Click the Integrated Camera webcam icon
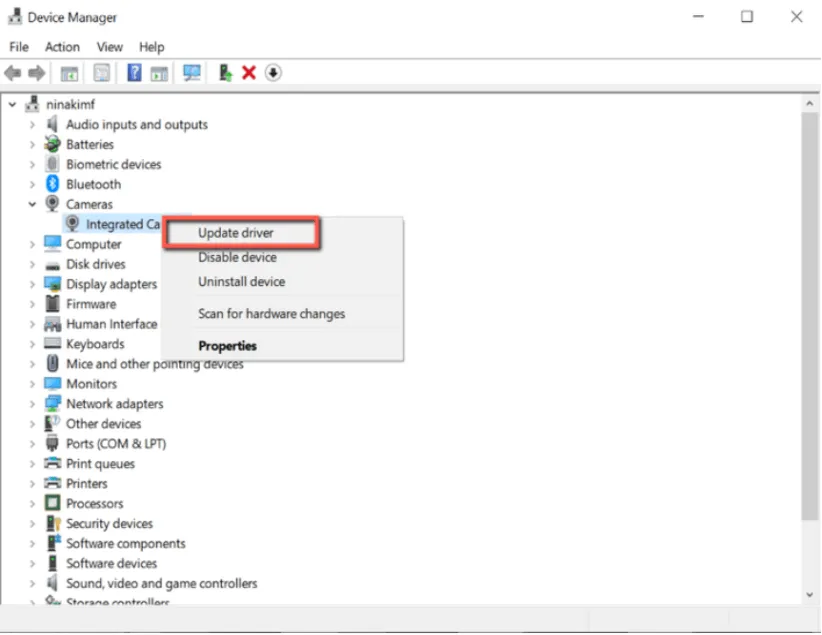Screen dimensions: 822x635 tap(73, 224)
